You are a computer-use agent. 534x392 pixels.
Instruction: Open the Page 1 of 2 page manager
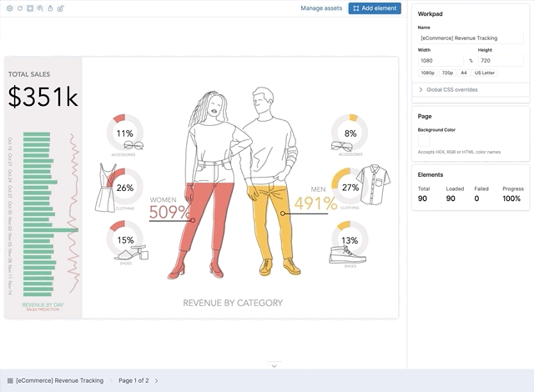[x=133, y=380]
